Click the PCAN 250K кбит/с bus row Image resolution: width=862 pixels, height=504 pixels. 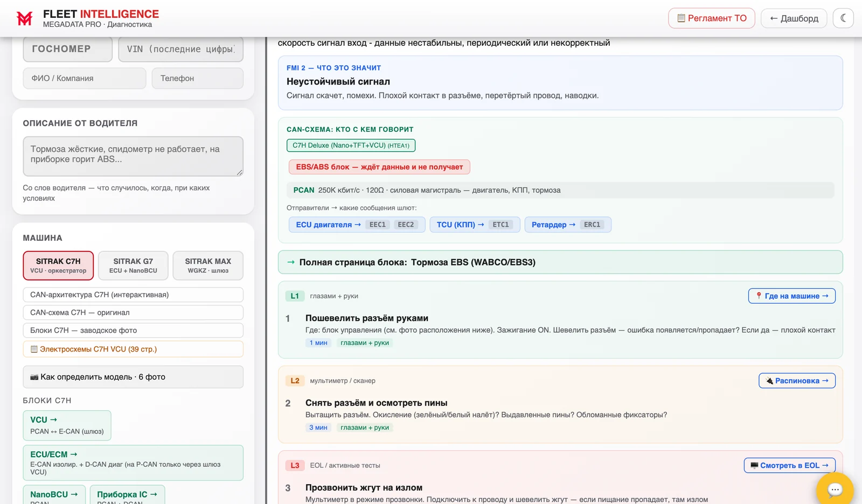pos(560,190)
